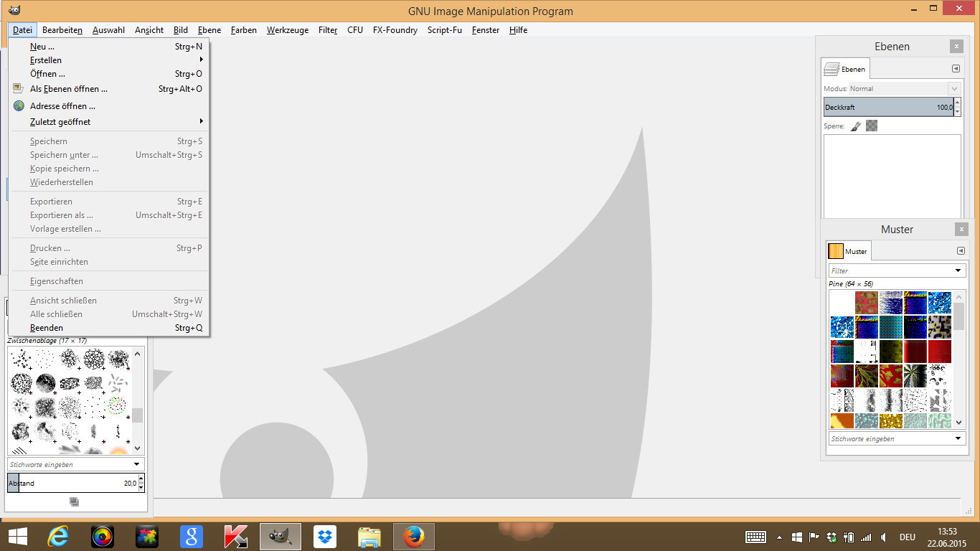Open the Ebene menu
Screen dimensions: 980x551
(x=209, y=30)
